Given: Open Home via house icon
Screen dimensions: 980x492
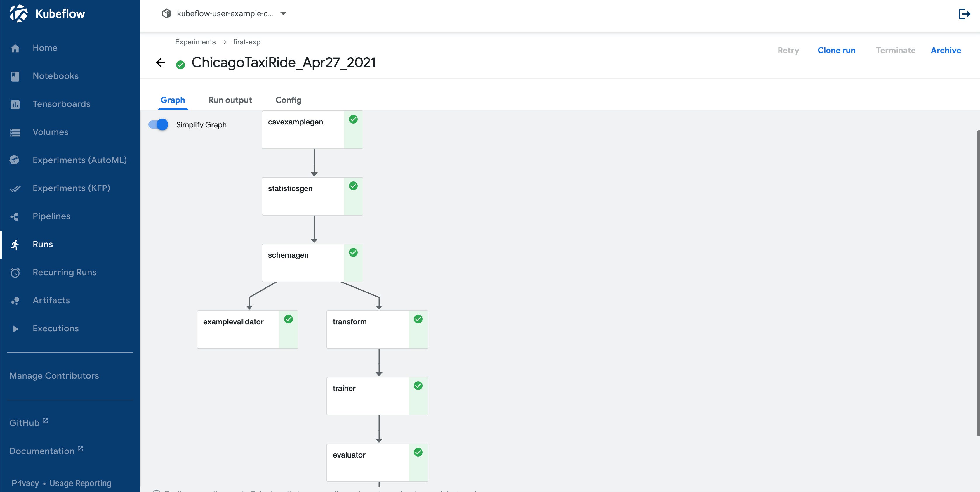Looking at the screenshot, I should [15, 48].
